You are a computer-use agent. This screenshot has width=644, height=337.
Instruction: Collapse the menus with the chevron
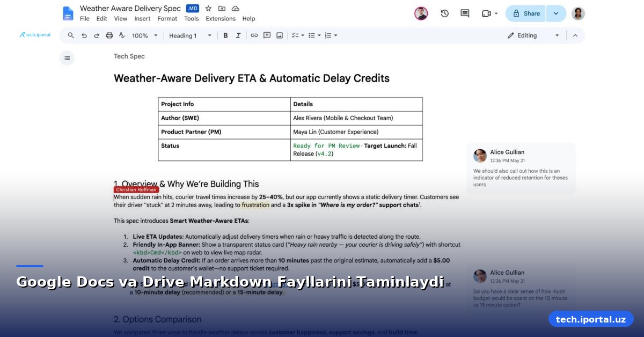click(x=575, y=35)
